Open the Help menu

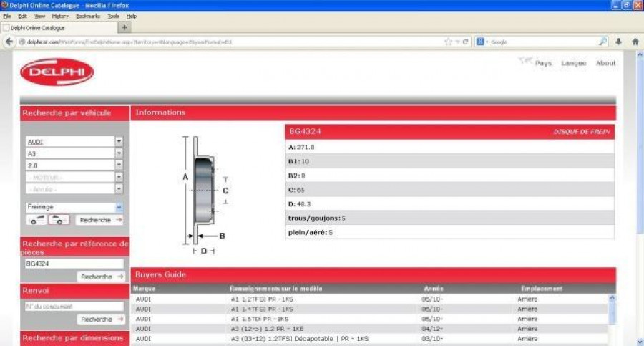(x=132, y=16)
